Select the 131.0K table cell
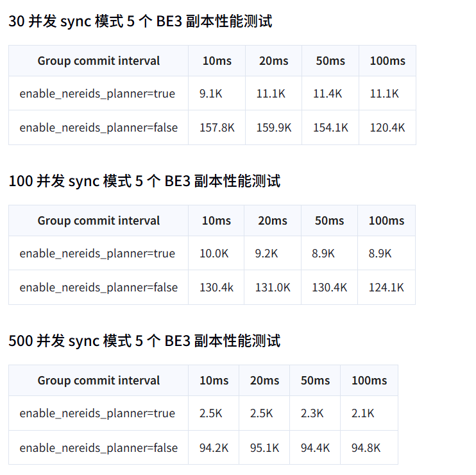The width and height of the screenshot is (476, 475). click(x=273, y=288)
